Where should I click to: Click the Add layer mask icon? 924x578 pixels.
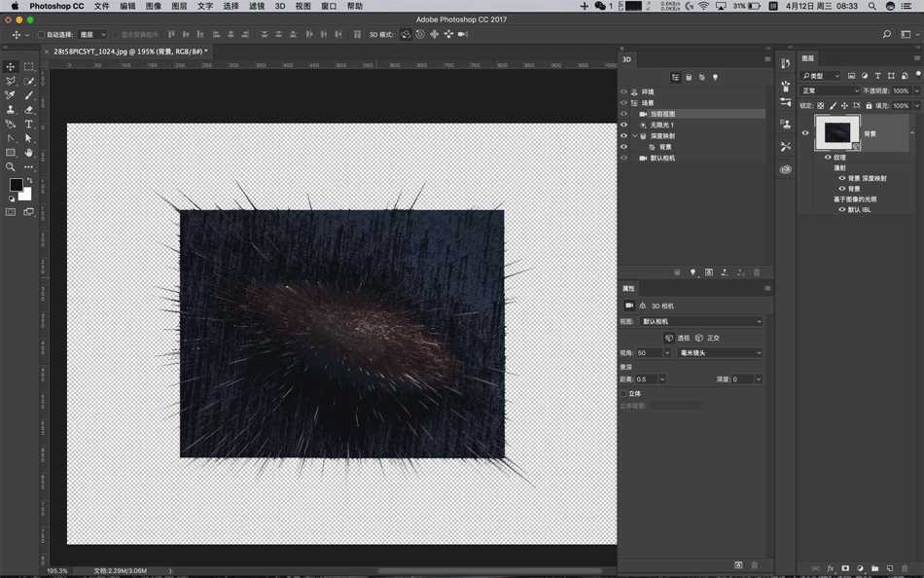[x=845, y=568]
